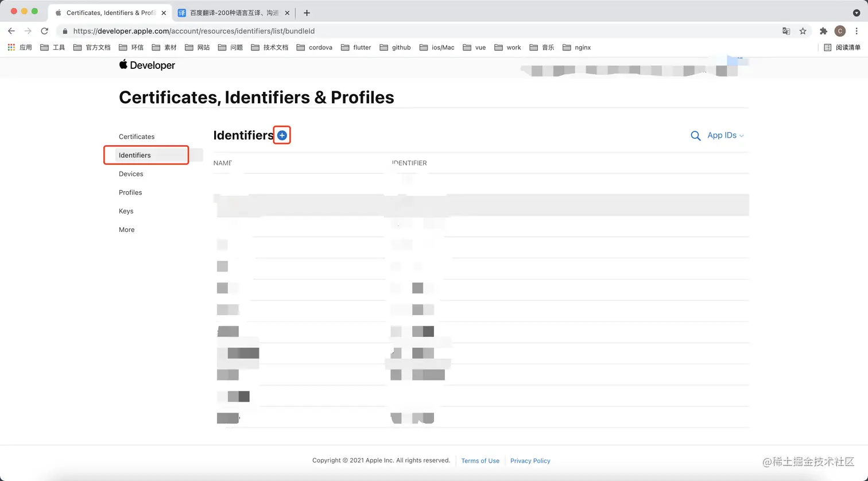Open the 问题 bookmark folder

230,48
